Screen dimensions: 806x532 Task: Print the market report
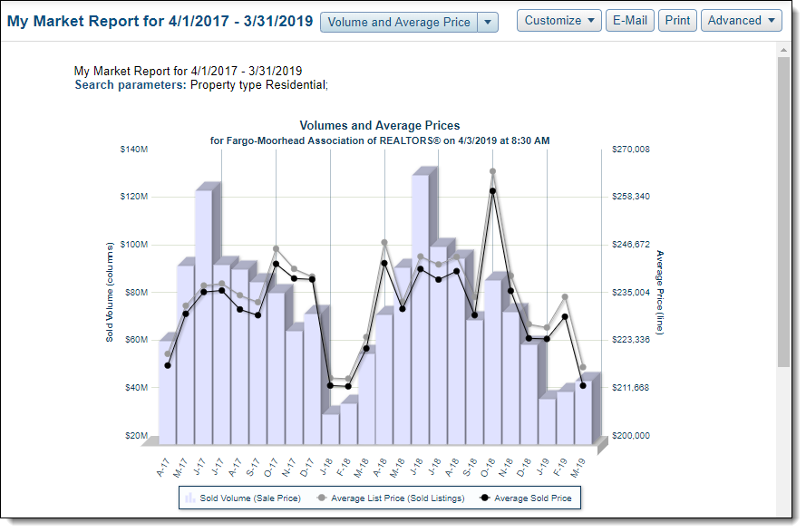point(677,20)
